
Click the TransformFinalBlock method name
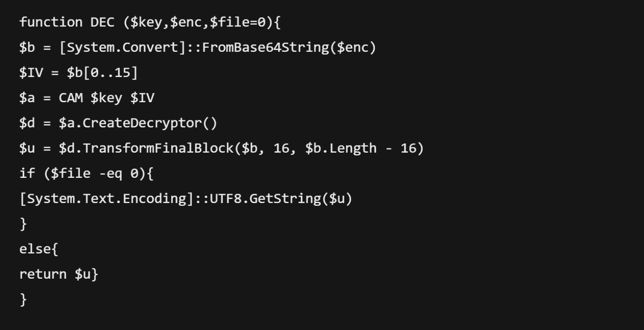click(158, 149)
